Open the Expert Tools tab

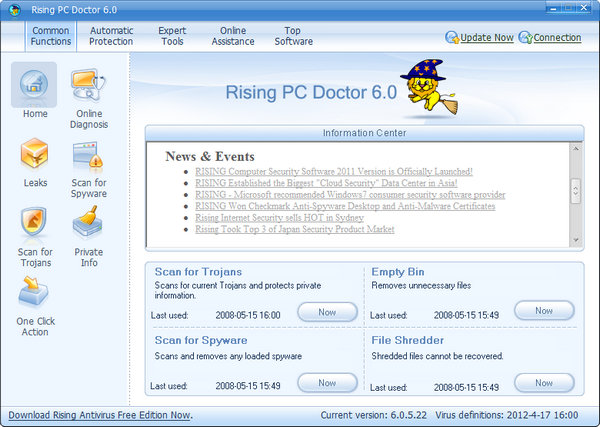172,36
